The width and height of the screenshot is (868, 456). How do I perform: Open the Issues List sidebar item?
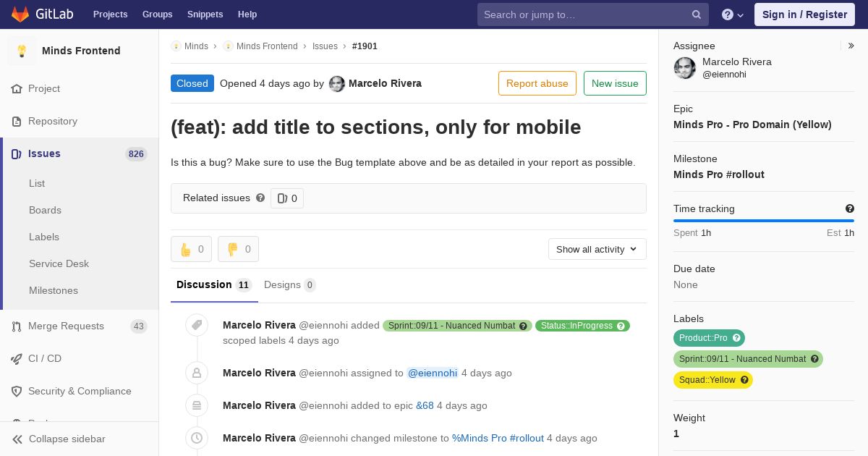tap(37, 183)
